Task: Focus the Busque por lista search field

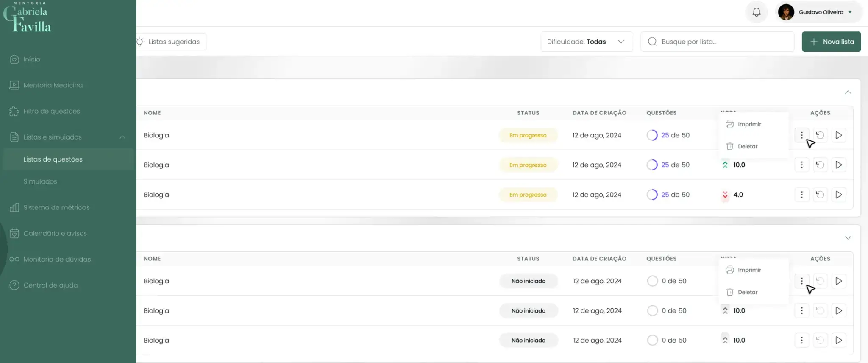Action: coord(717,42)
